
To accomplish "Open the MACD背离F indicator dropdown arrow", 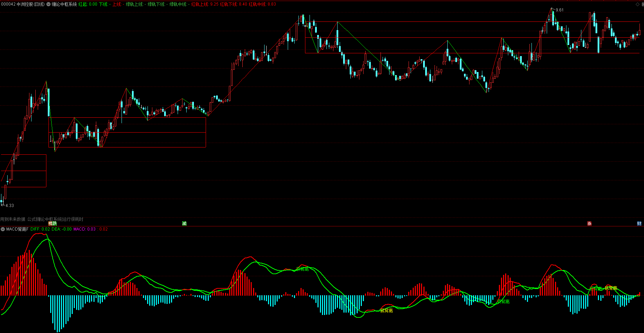I will (3, 229).
